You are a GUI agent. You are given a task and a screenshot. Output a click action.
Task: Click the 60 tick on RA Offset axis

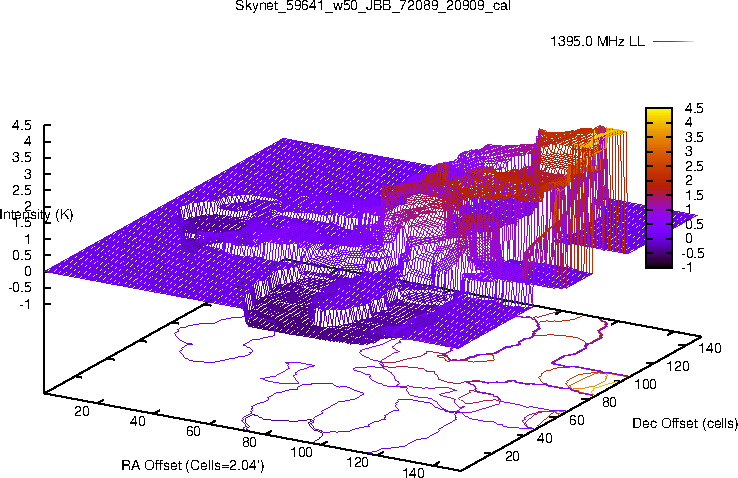click(193, 431)
